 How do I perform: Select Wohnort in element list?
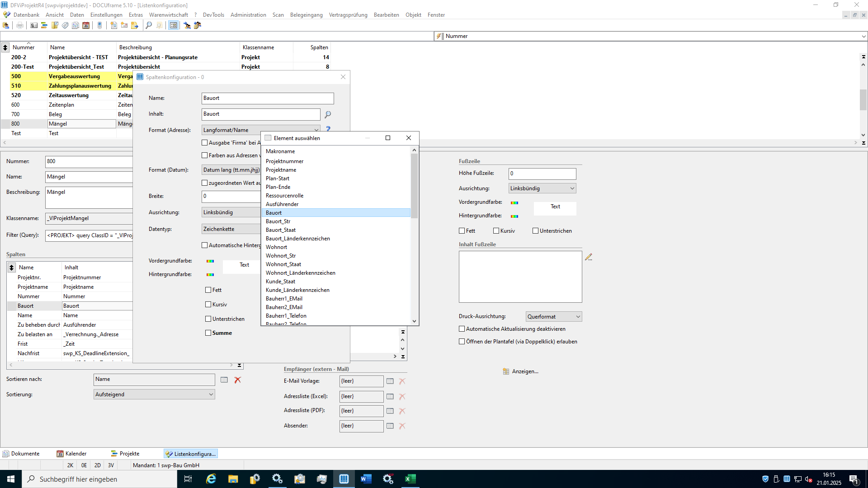335,247
